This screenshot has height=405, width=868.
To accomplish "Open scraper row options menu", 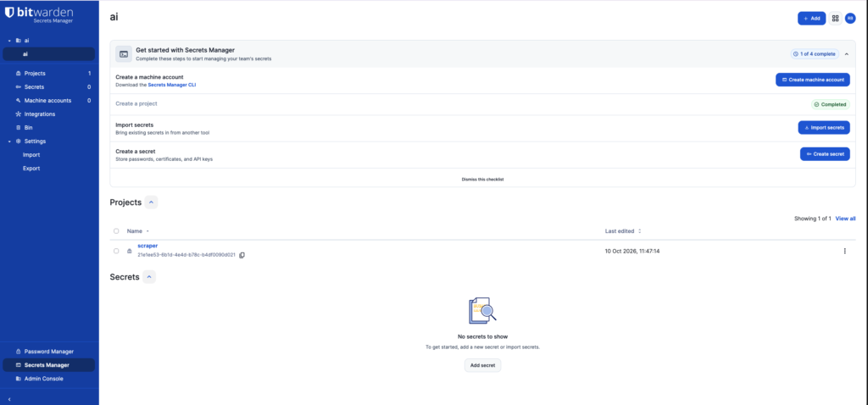I will point(844,251).
